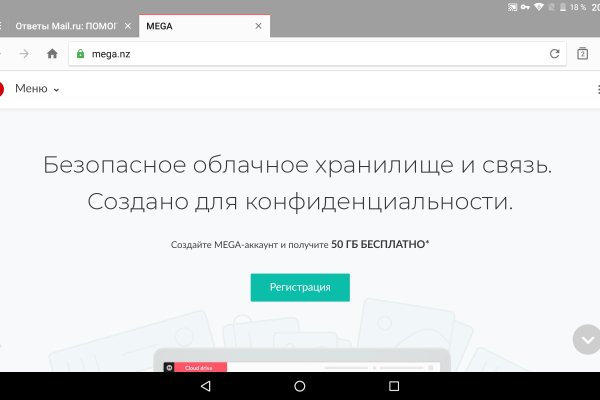This screenshot has width=600, height=400.
Task: Tap the red MEGA logo
Action: 2,89
